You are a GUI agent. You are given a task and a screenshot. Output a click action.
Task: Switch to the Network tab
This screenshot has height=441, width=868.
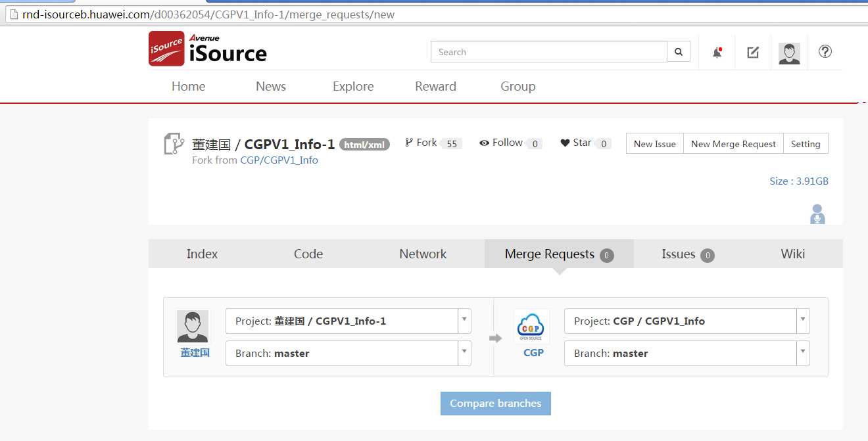tap(423, 254)
